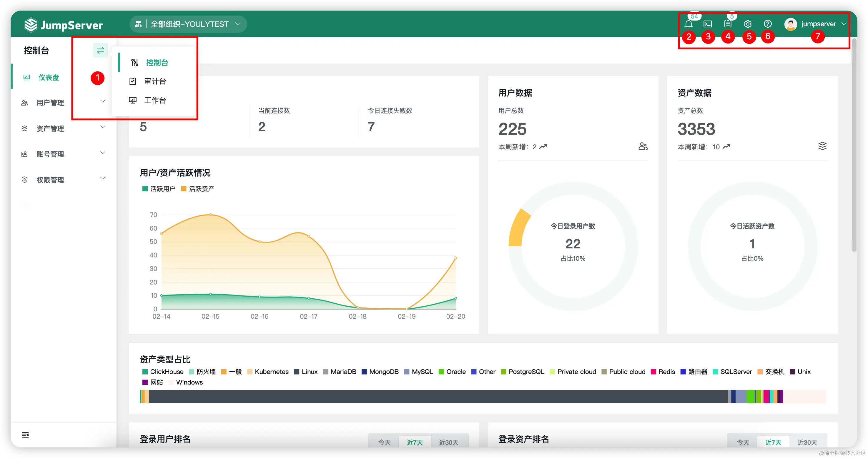Click the layers icon in asset data card
The height and width of the screenshot is (458, 868).
click(822, 146)
